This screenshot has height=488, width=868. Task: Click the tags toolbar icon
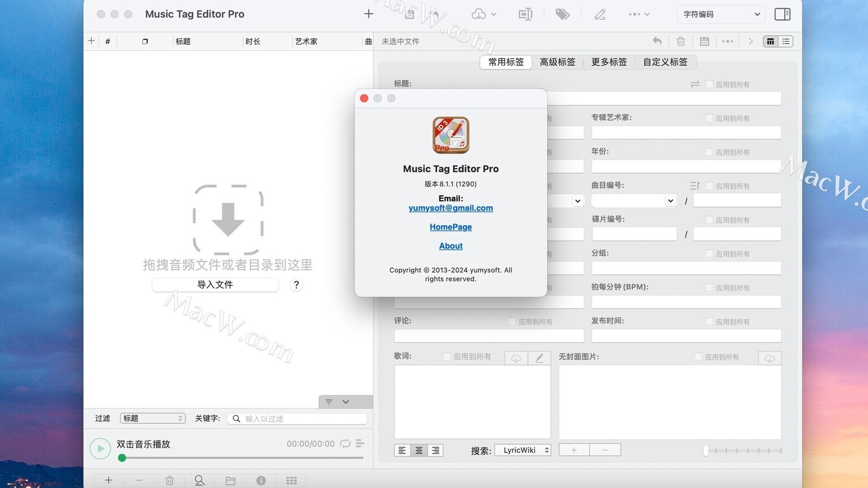pos(562,14)
